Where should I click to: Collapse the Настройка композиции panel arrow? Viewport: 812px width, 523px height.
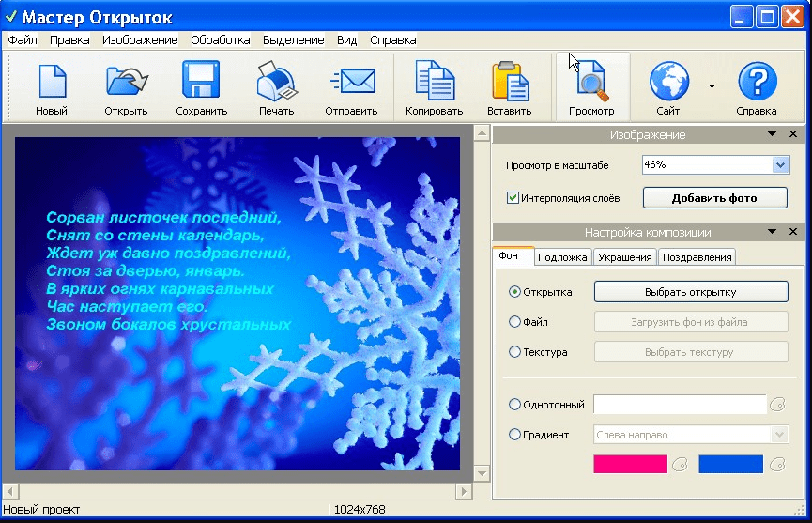coord(772,232)
